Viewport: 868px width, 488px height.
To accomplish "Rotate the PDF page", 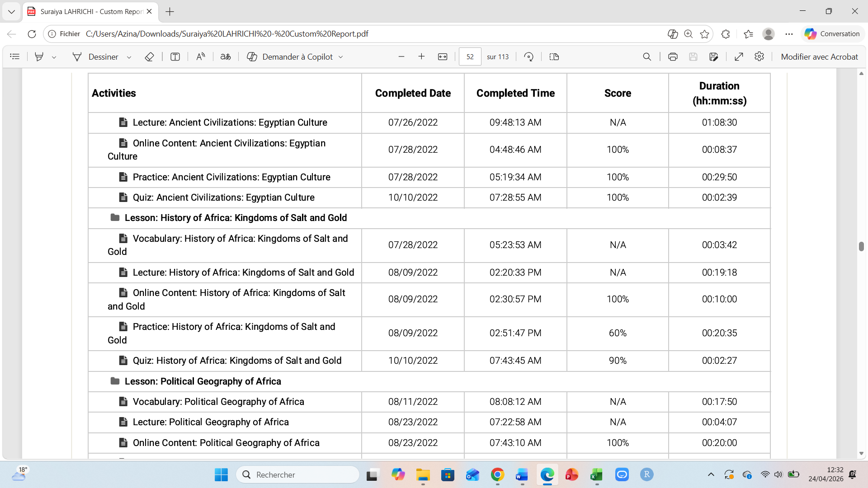I will (528, 56).
